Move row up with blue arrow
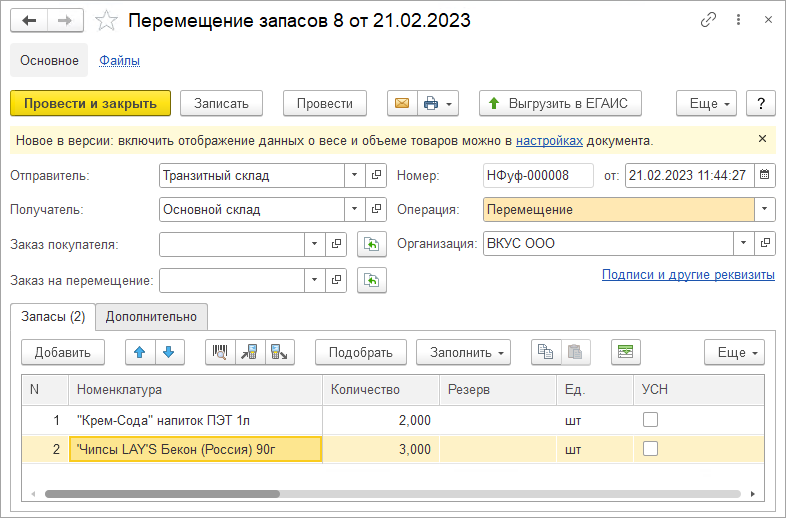This screenshot has height=518, width=786. click(141, 352)
